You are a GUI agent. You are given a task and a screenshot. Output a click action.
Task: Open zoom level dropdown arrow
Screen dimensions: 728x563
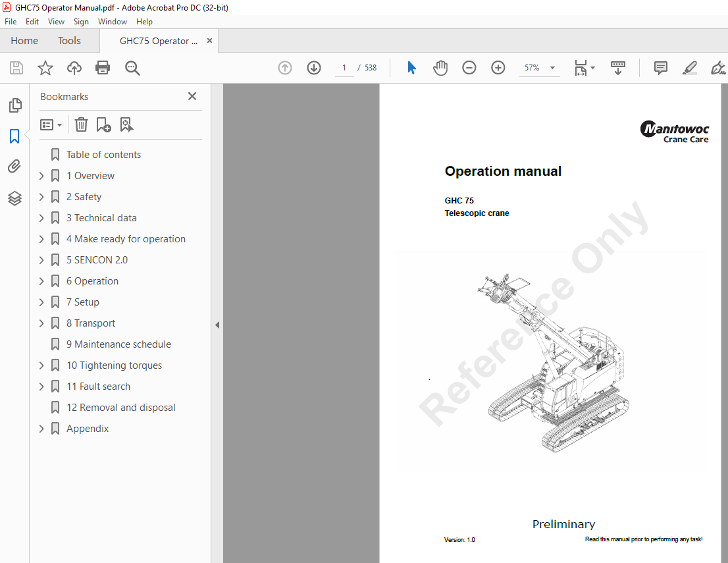552,68
